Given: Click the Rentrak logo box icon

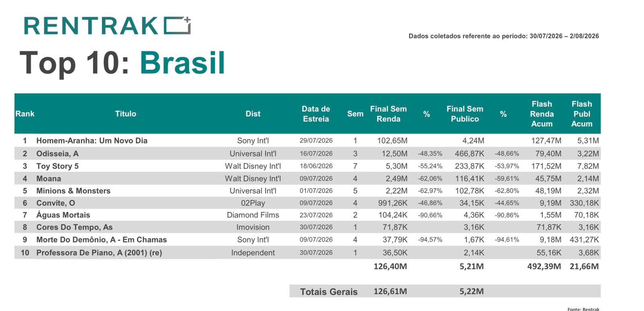Looking at the screenshot, I should [177, 25].
